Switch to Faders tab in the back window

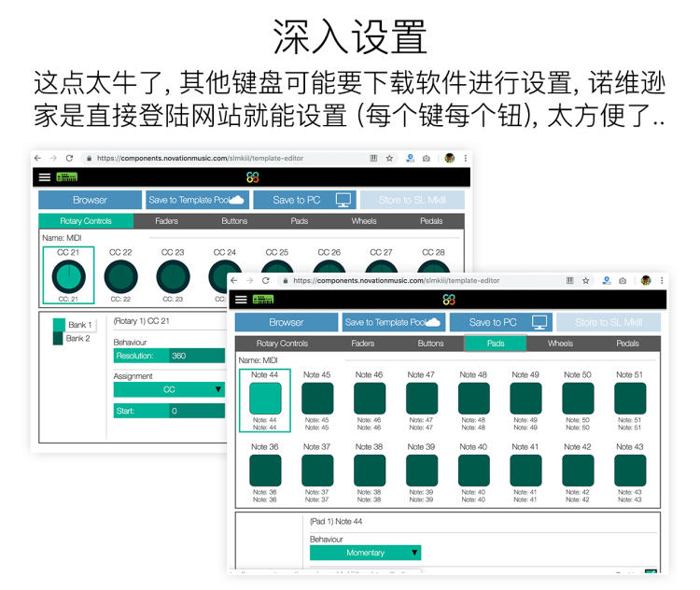point(166,220)
